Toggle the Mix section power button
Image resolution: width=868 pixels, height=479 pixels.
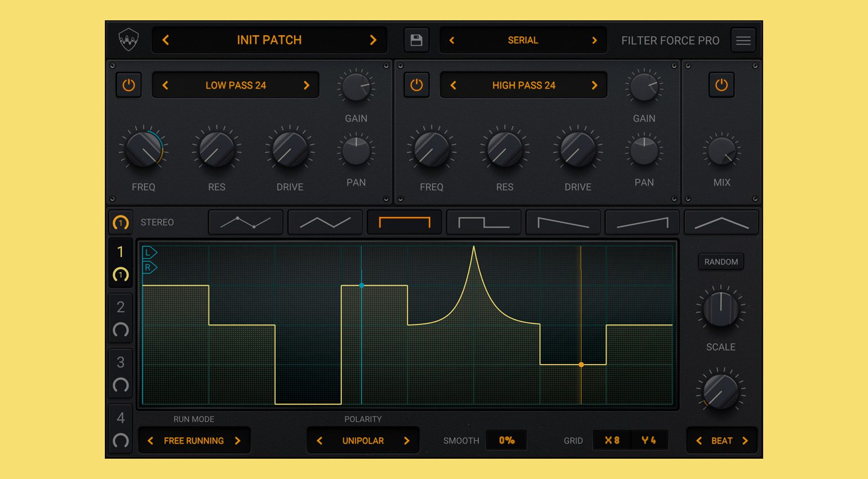[x=721, y=85]
